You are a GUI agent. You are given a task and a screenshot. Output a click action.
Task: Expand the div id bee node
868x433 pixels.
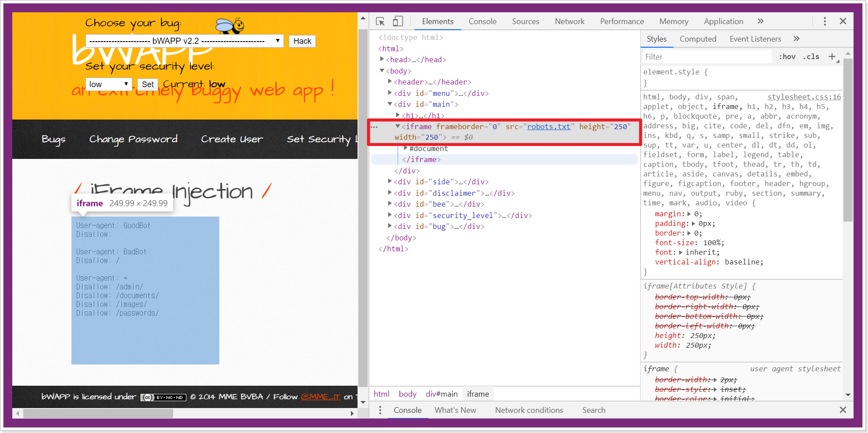click(390, 204)
